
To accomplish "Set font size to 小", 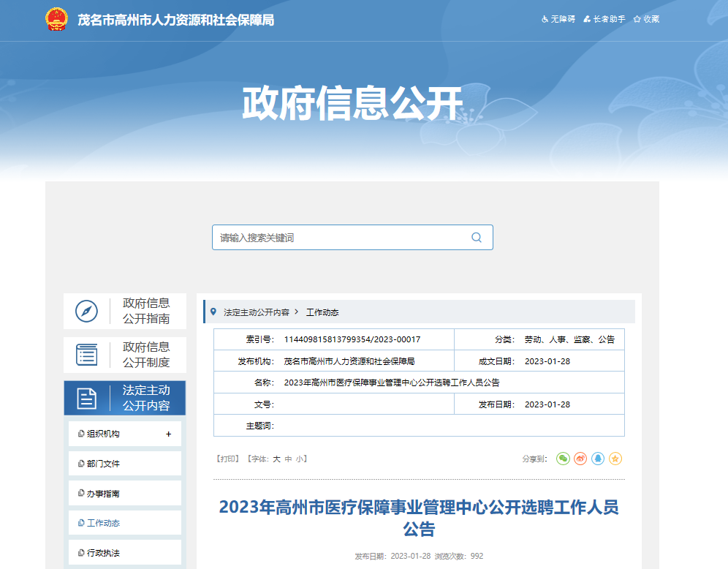I will tap(300, 459).
